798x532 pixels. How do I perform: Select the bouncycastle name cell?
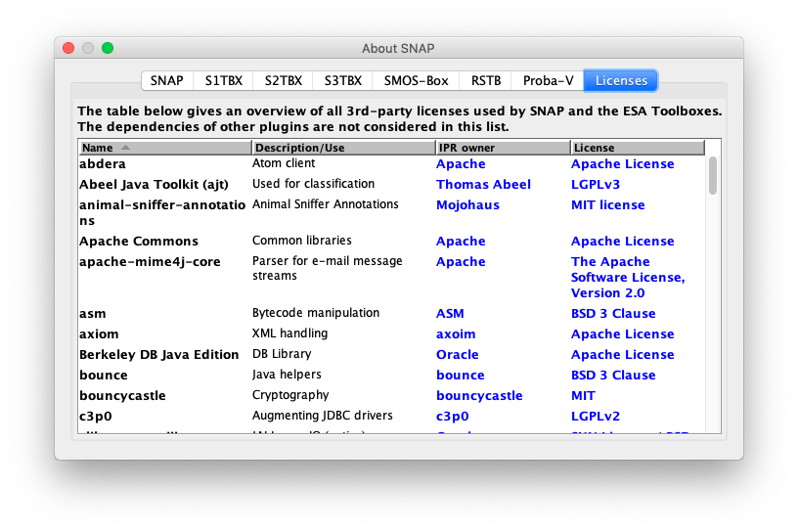click(122, 395)
